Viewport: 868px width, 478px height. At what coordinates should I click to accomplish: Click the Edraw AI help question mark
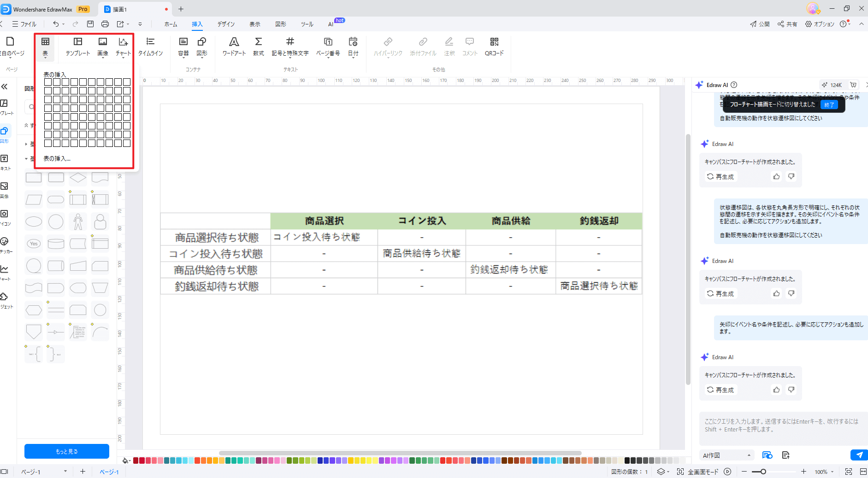click(x=734, y=85)
